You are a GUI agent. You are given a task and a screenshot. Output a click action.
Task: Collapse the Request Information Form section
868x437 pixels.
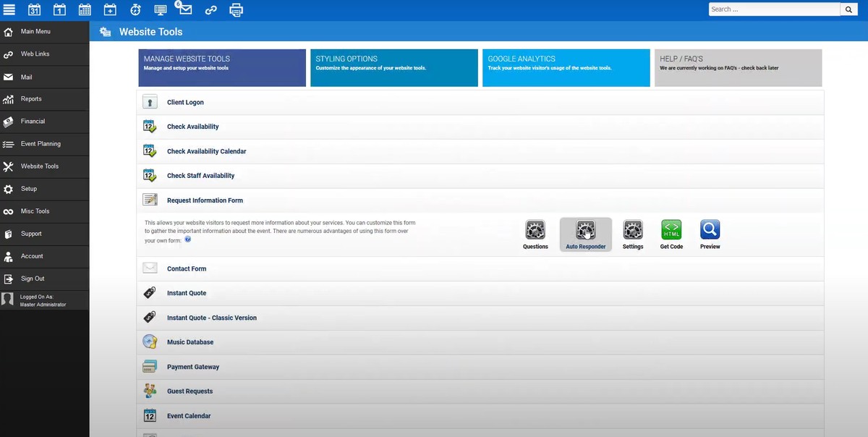[205, 200]
